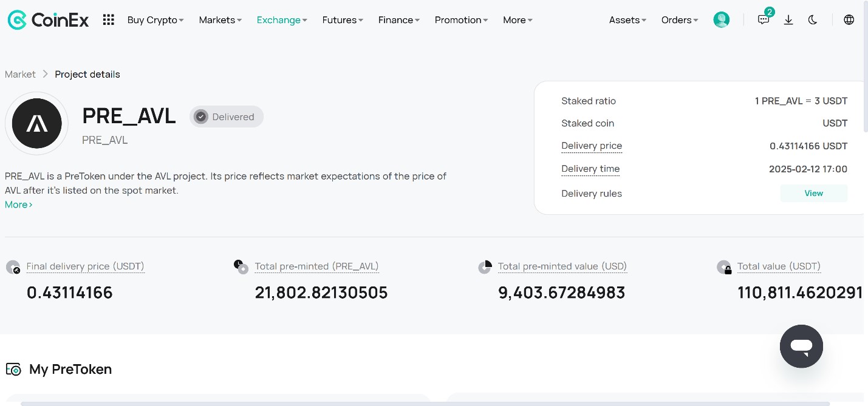Toggle dark mode with moon icon

pyautogui.click(x=813, y=20)
